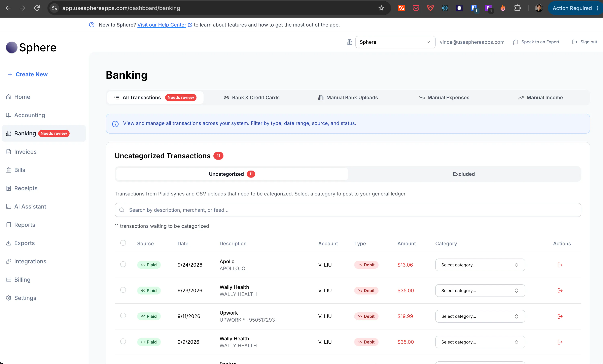
Task: Click the flame extension icon
Action: point(503,8)
